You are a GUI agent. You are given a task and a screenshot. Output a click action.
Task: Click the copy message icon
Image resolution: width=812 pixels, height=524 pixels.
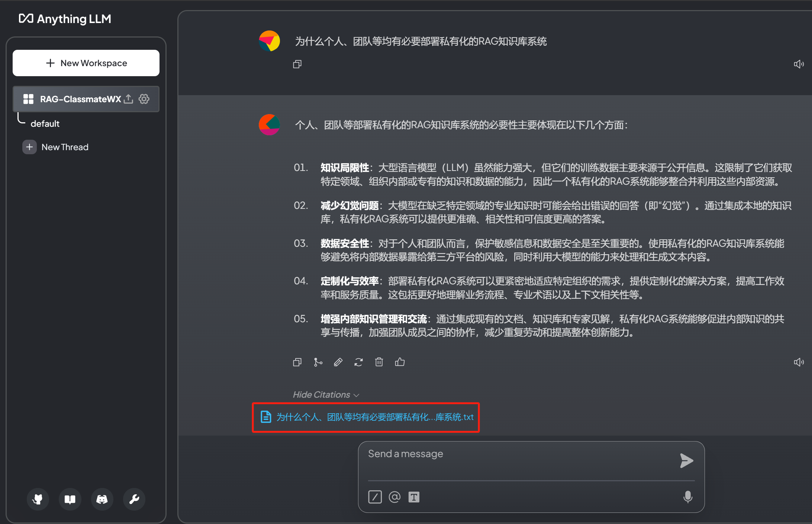click(x=297, y=362)
